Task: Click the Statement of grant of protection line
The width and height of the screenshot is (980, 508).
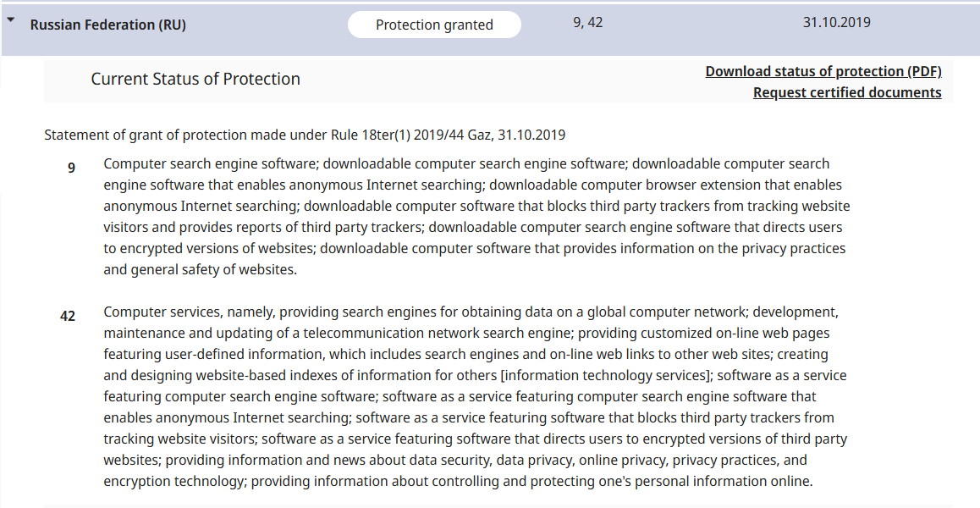Action: (x=305, y=135)
